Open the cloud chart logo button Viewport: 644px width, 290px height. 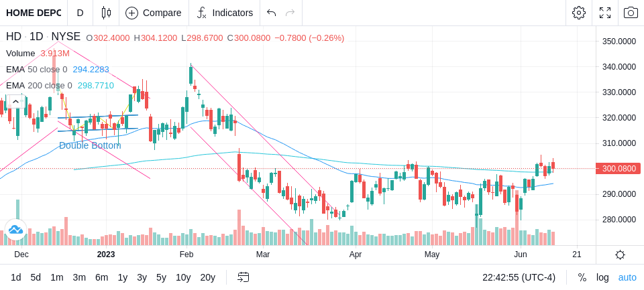15,230
